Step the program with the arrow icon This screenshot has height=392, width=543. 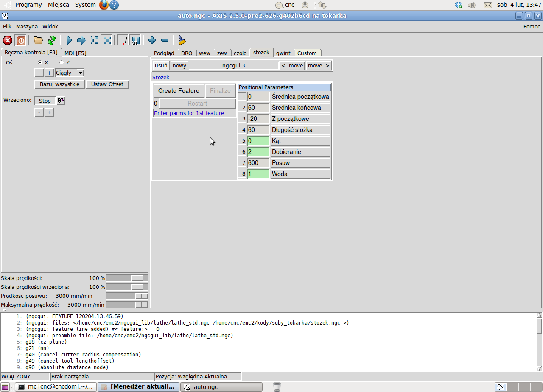coord(81,40)
